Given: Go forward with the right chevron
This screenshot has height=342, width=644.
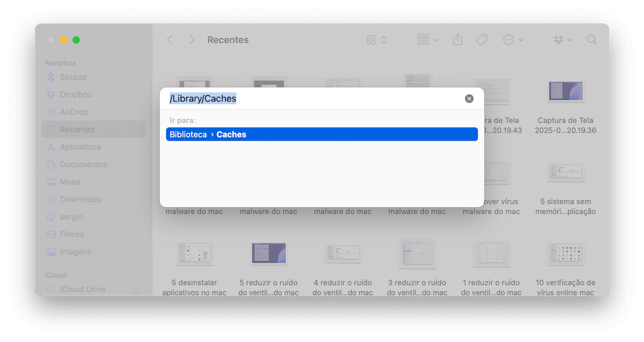Looking at the screenshot, I should 192,40.
